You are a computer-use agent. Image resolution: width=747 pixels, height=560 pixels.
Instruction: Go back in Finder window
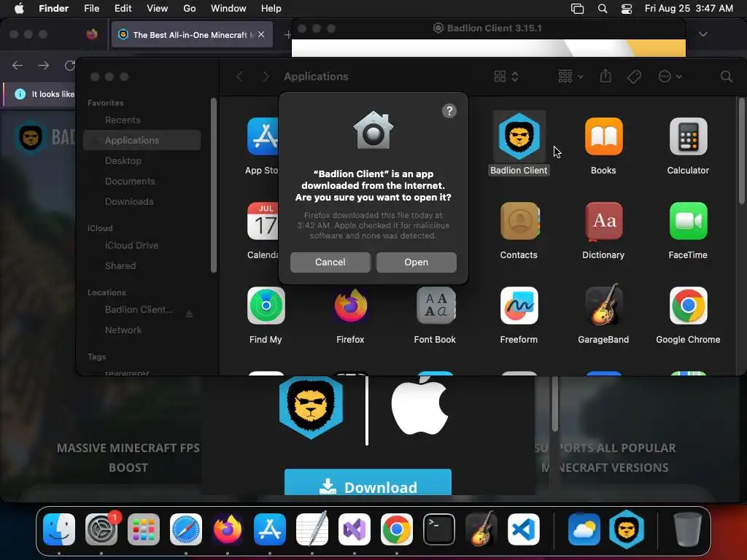click(239, 77)
